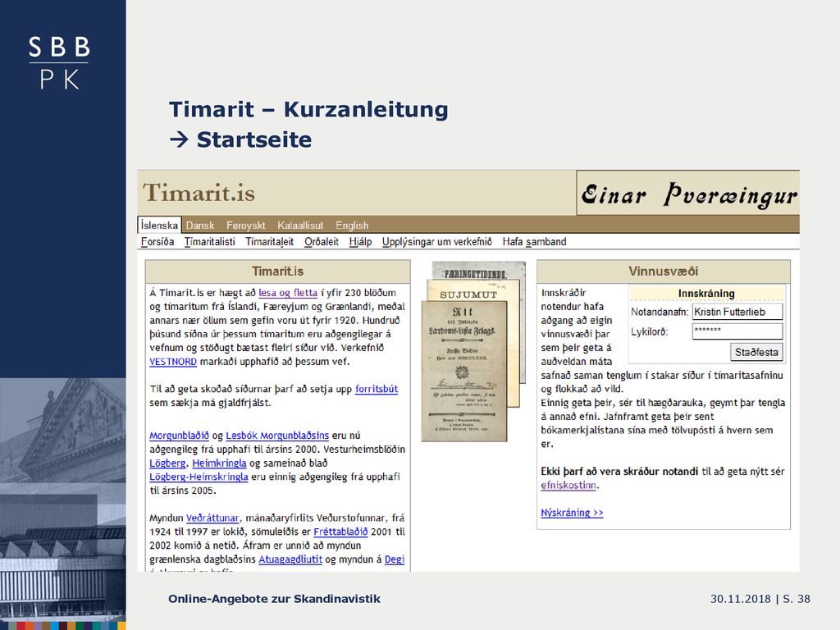Viewport: 840px width, 630px height.
Task: Click the Færingetidende cover thumbnail
Action: coord(479,271)
